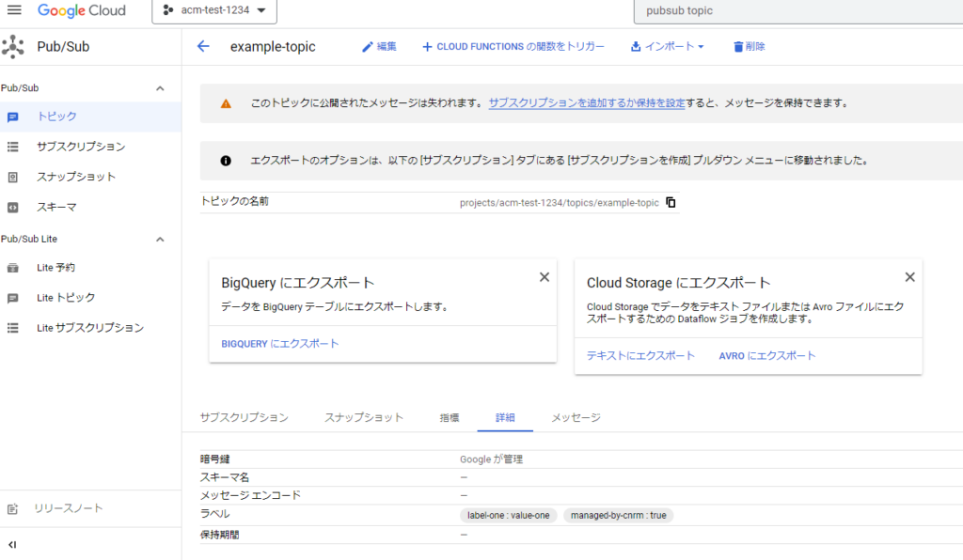Focus the search box containing pubsub topic
963x560 pixels.
click(x=798, y=11)
